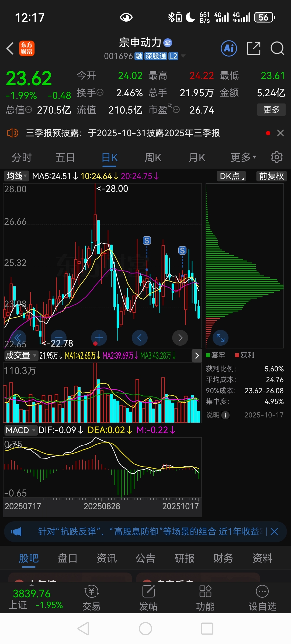Tap the promo banner megaphone icon
The image size is (291, 644).
pos(16,532)
